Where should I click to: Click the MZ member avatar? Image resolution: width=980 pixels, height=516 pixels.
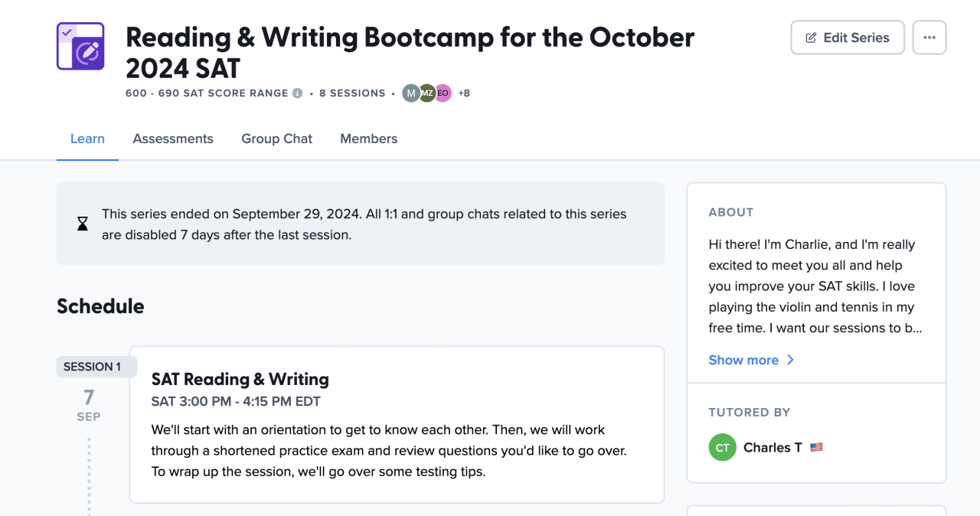(x=427, y=93)
